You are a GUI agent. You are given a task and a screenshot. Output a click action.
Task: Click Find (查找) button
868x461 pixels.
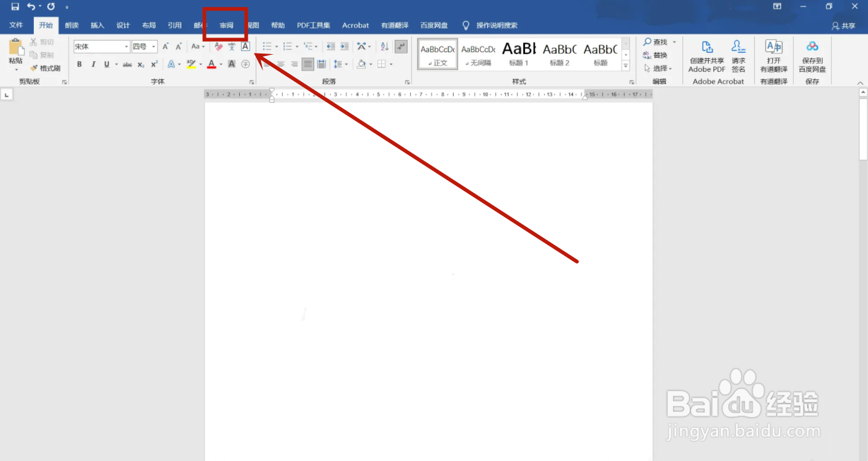tap(655, 42)
